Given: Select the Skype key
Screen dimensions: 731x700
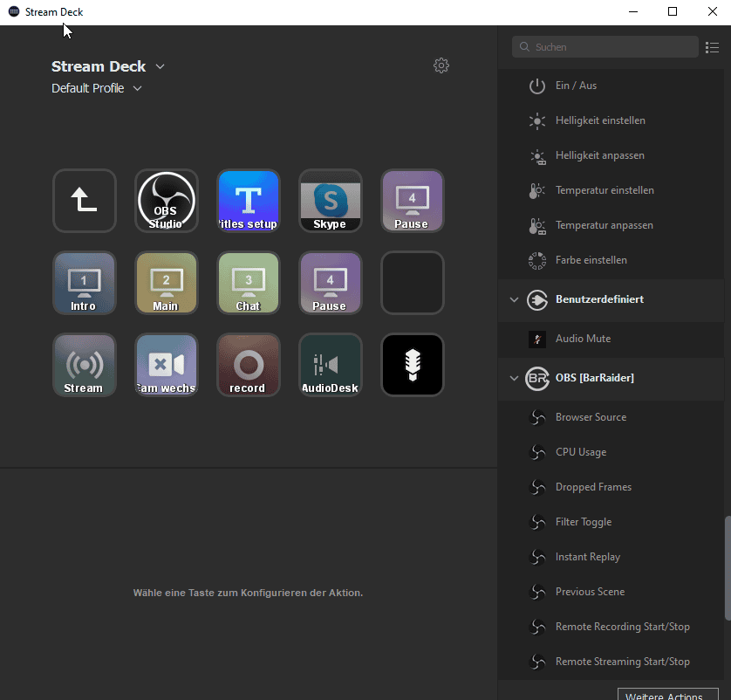Looking at the screenshot, I should tap(331, 201).
